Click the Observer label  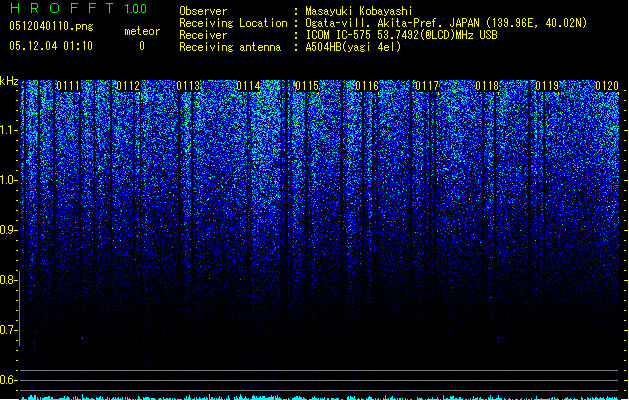(203, 11)
